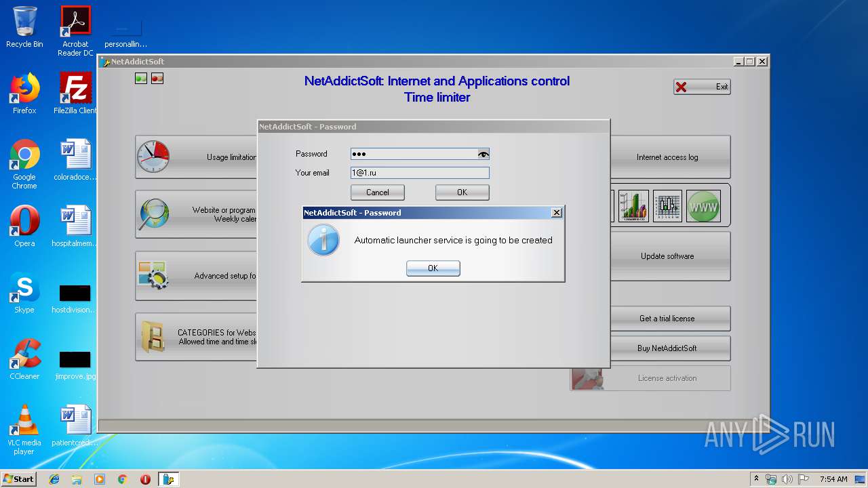
Task: Click the red status indicator in NetAddictSoft
Action: (x=157, y=79)
